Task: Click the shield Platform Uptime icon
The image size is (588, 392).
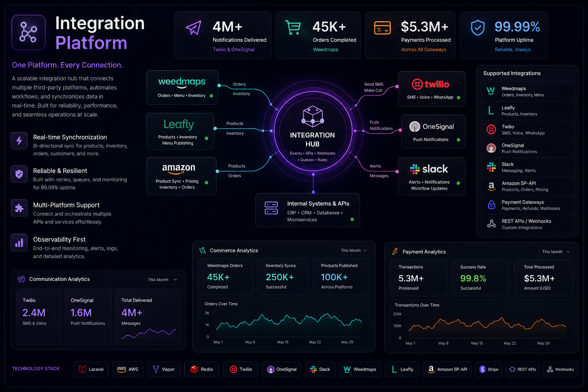Action: (x=478, y=28)
